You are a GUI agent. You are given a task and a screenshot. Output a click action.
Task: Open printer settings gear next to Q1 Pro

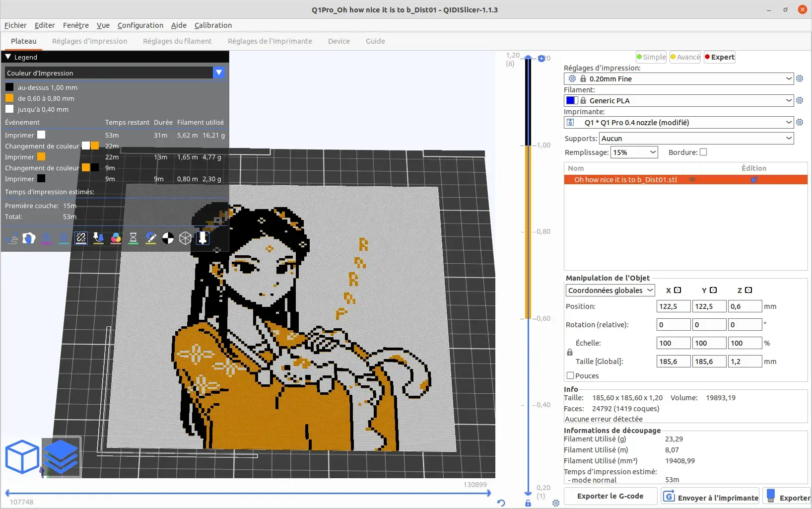pos(800,122)
